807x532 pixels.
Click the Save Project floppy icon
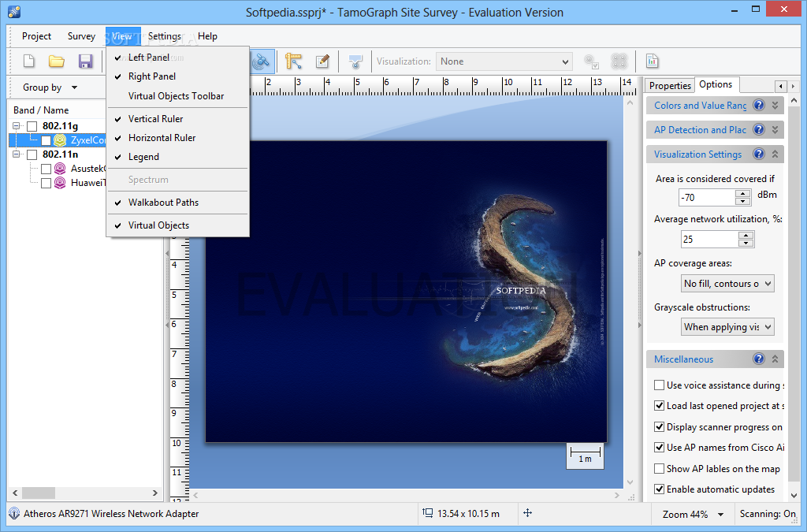click(85, 61)
